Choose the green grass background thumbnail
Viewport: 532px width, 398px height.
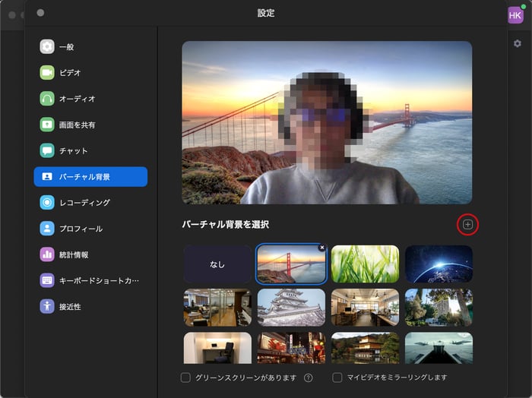365,264
